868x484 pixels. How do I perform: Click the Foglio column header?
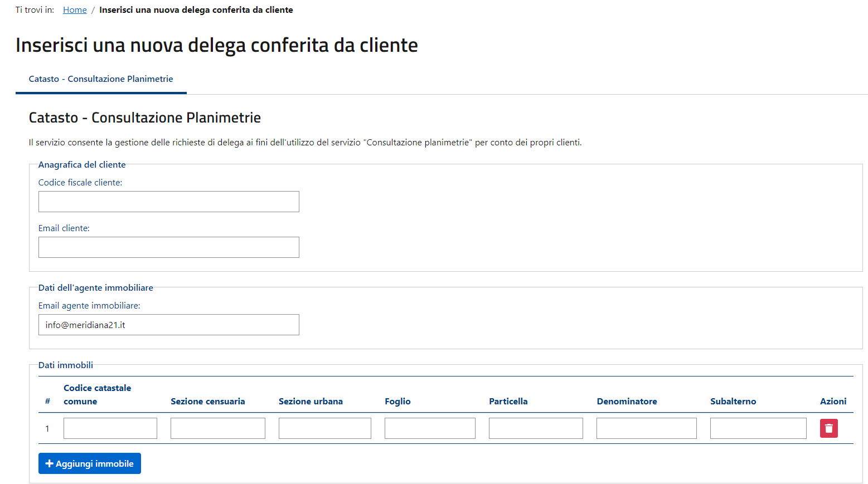[x=397, y=401]
